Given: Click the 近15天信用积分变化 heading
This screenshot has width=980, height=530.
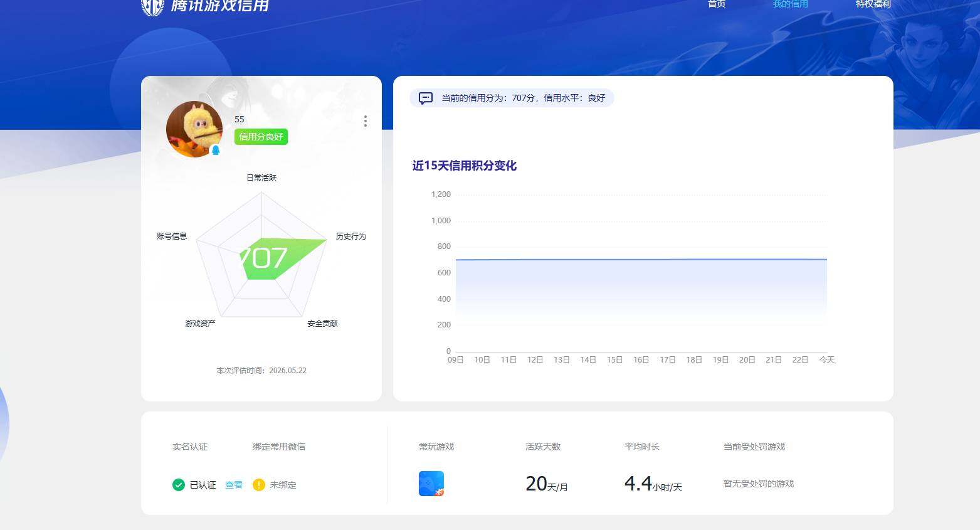Looking at the screenshot, I should click(464, 166).
